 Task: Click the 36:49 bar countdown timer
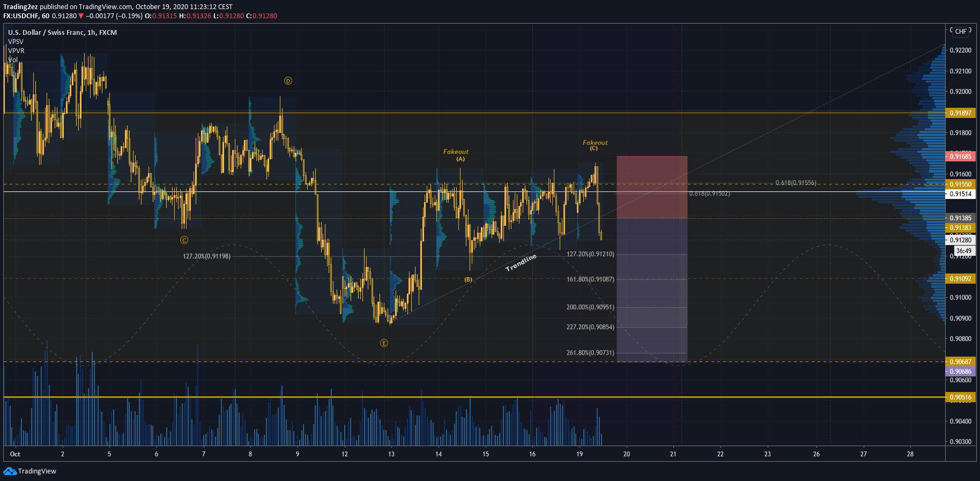[x=963, y=251]
